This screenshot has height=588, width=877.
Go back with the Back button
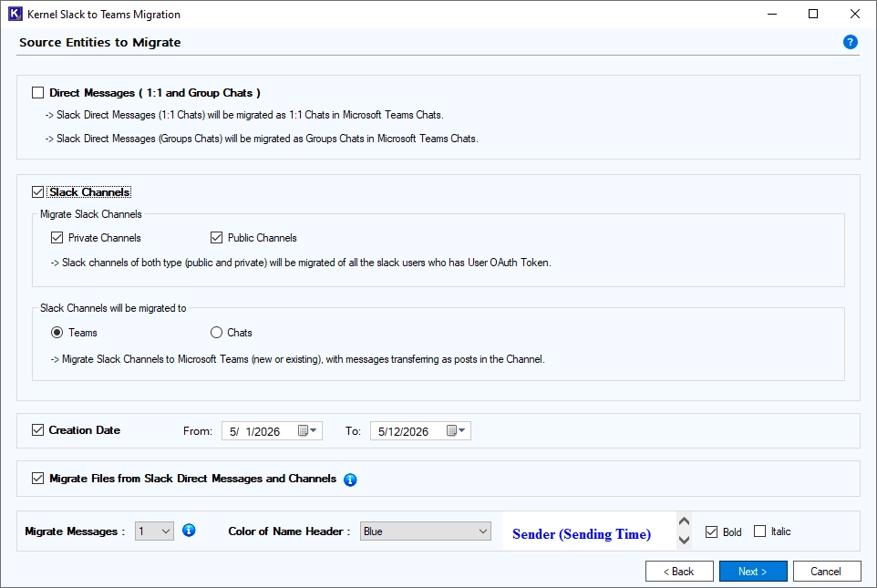[x=679, y=572]
